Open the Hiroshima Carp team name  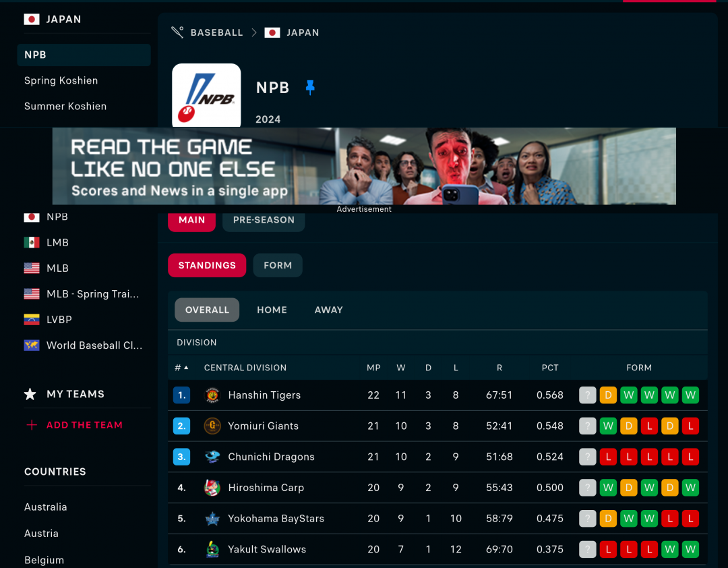click(x=266, y=488)
